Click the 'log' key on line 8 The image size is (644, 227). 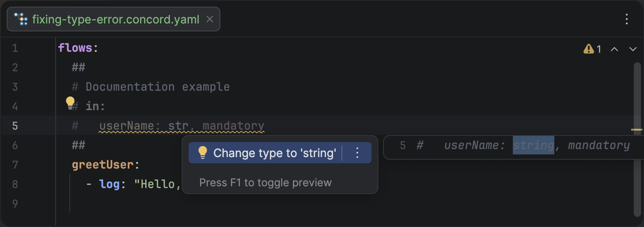[x=109, y=184]
